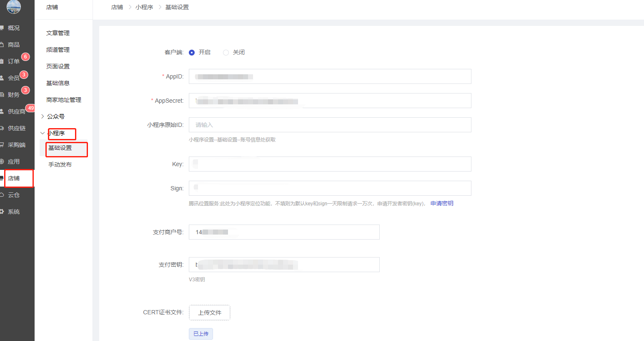
Task: Click the user avatar at top of sidebar
Action: coord(14,6)
